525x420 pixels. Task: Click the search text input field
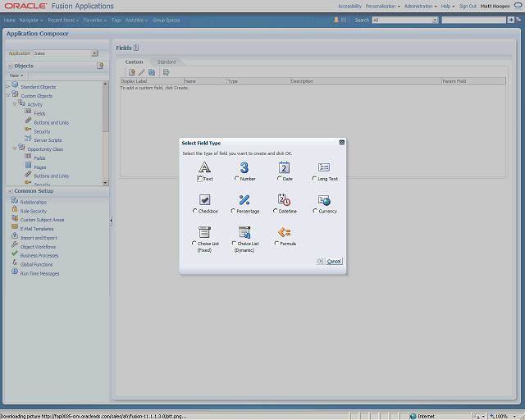click(474, 20)
